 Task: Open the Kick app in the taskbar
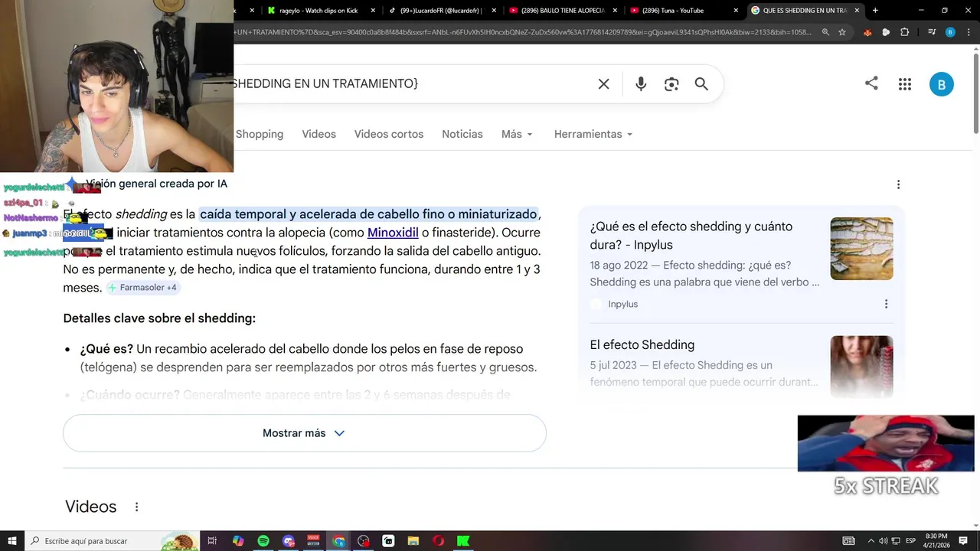463,541
